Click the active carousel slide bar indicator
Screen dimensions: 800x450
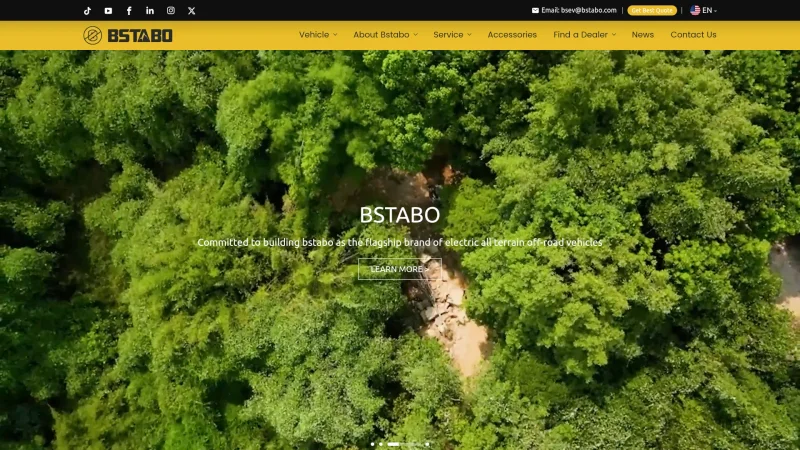pyautogui.click(x=393, y=444)
